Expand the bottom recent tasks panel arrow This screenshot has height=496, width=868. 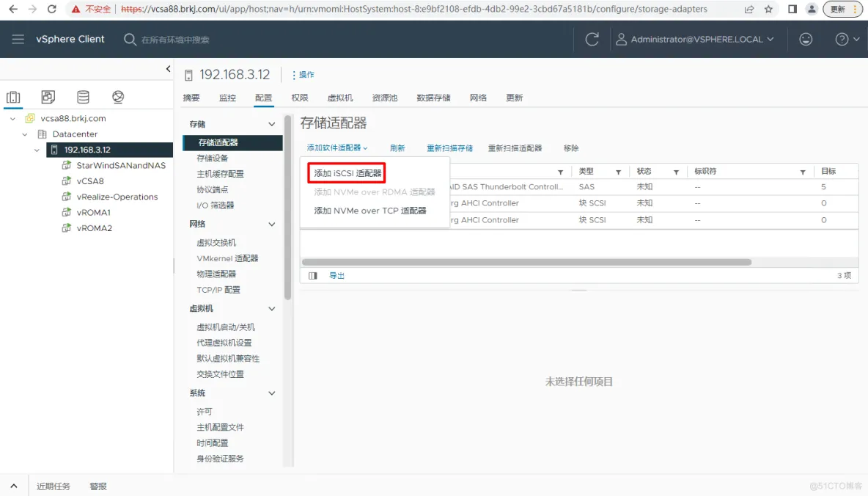tap(14, 486)
